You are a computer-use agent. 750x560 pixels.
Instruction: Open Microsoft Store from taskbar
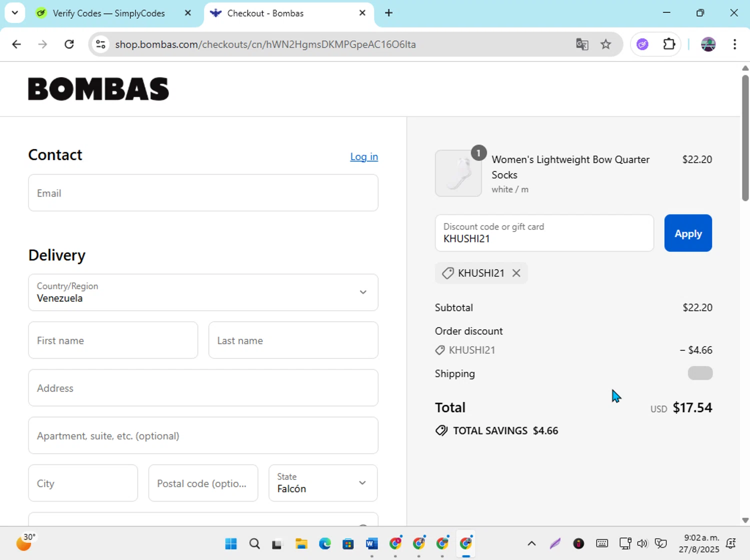click(x=348, y=543)
